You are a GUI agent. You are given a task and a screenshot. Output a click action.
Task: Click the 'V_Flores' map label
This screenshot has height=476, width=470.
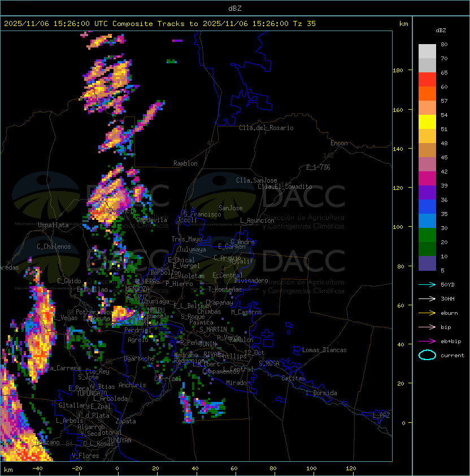point(85,456)
